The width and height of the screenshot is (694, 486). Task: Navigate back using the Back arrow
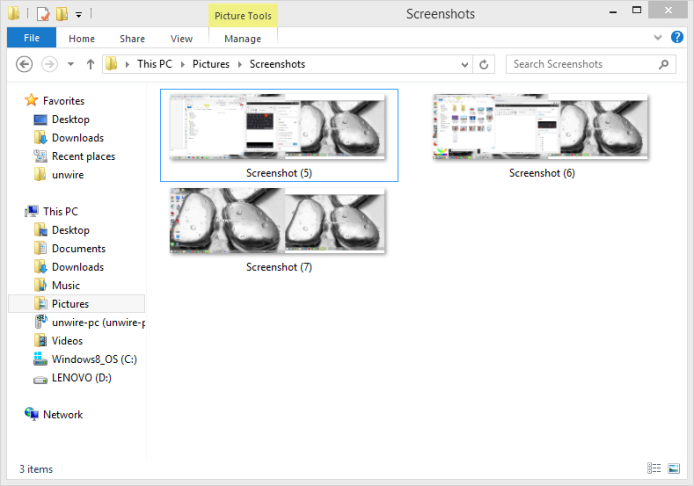pos(25,64)
